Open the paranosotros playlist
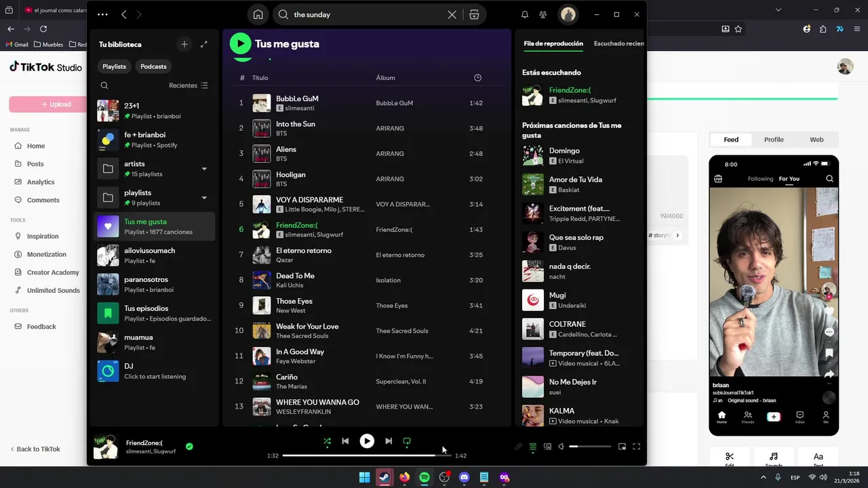The height and width of the screenshot is (488, 868). pyautogui.click(x=154, y=285)
